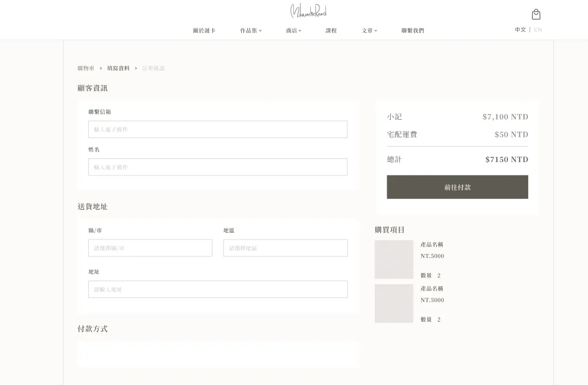This screenshot has width=588, height=385.
Task: Open the 地區 selection dropdown
Action: (285, 248)
